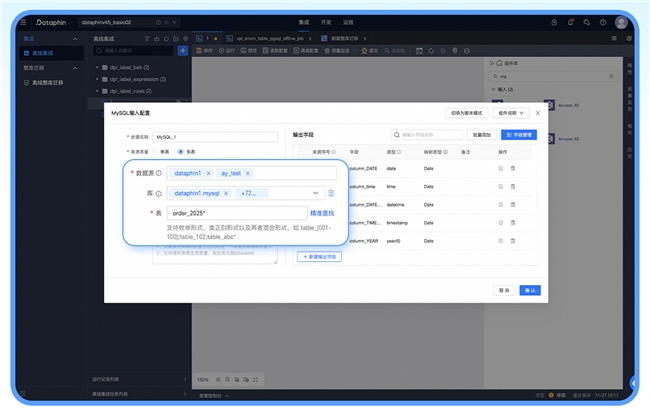Open the 运维 top tab

tap(348, 21)
